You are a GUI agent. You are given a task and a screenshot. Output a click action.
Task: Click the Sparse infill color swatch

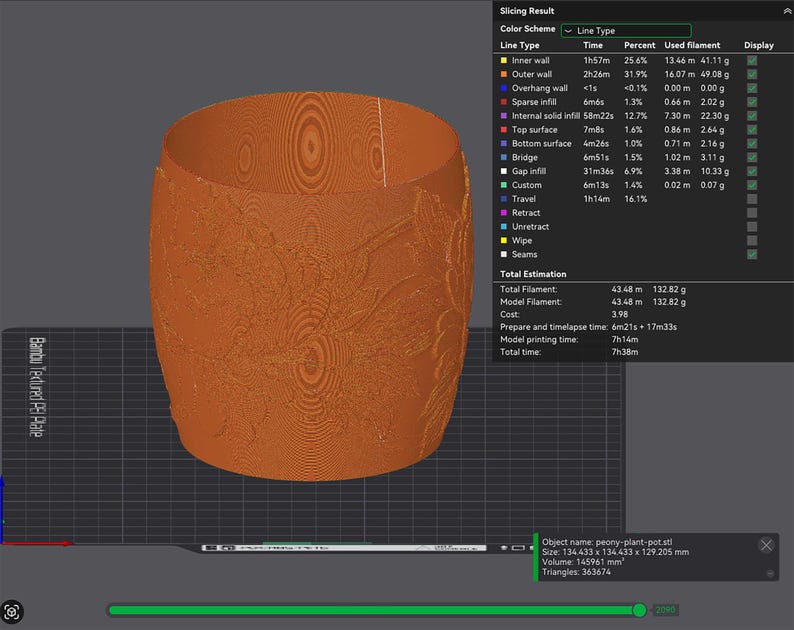(504, 102)
